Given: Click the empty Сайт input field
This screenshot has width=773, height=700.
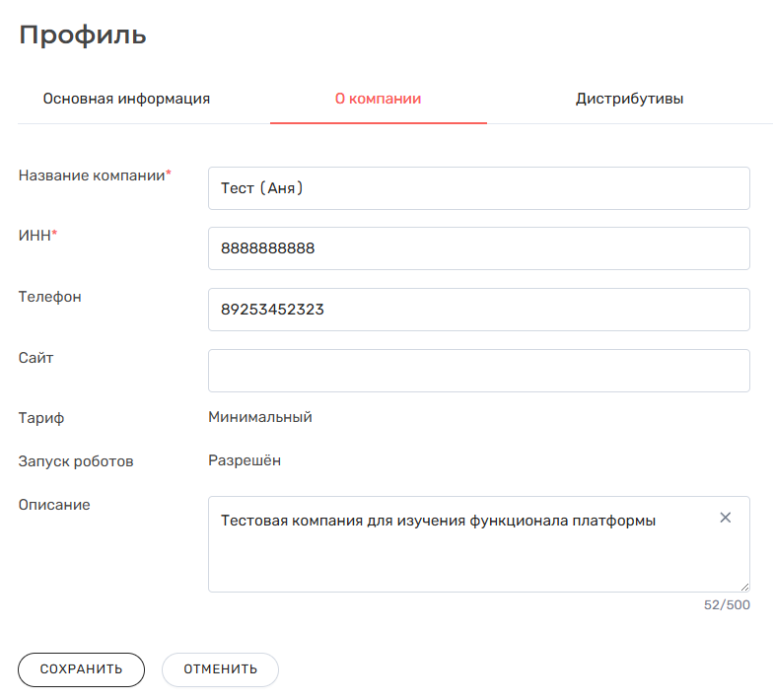Looking at the screenshot, I should tap(478, 371).
